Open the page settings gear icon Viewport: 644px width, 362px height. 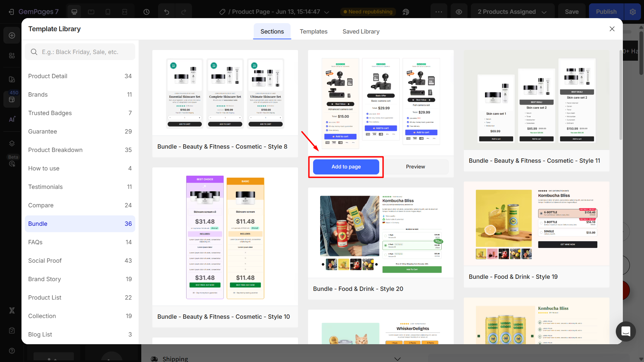click(x=633, y=12)
